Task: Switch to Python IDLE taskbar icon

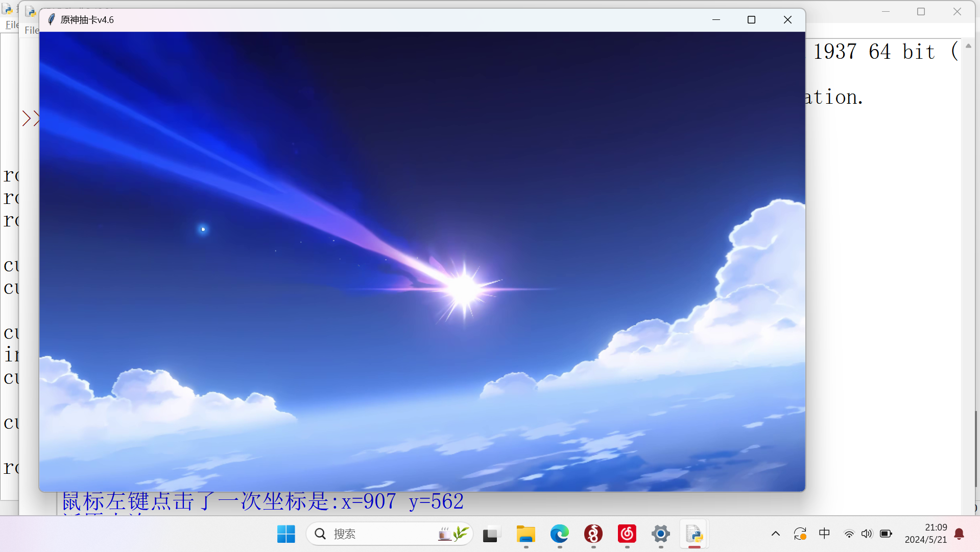Action: [694, 534]
